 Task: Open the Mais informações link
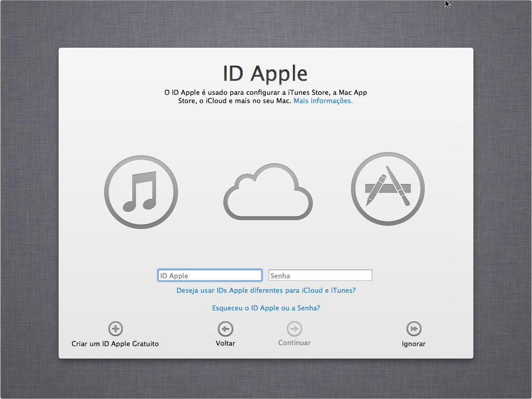323,101
